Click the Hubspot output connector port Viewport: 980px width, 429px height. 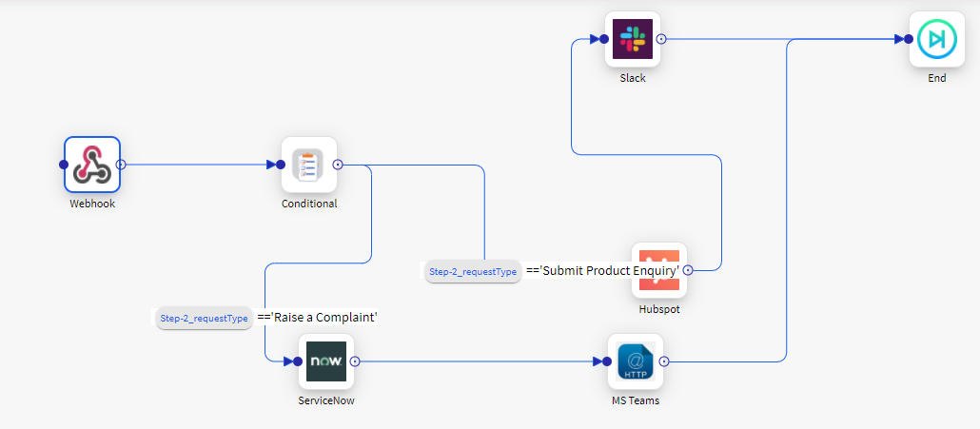[x=688, y=270]
